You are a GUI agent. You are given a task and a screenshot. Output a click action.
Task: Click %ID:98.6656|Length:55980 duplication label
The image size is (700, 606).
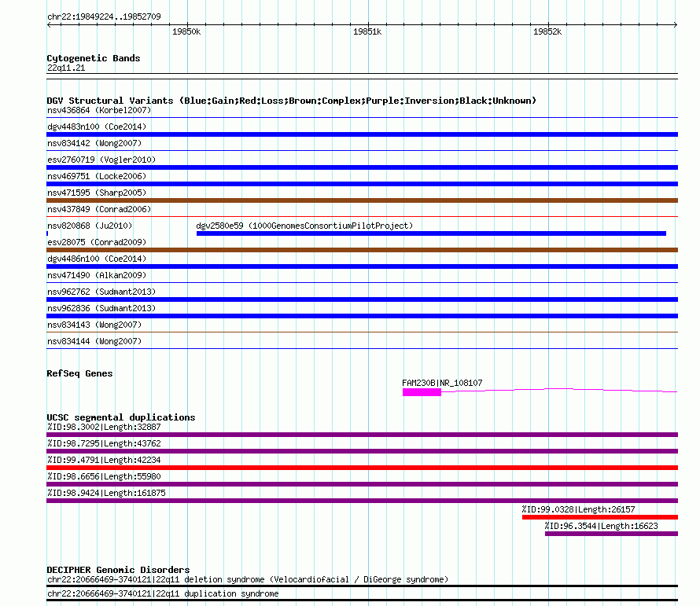coord(104,476)
